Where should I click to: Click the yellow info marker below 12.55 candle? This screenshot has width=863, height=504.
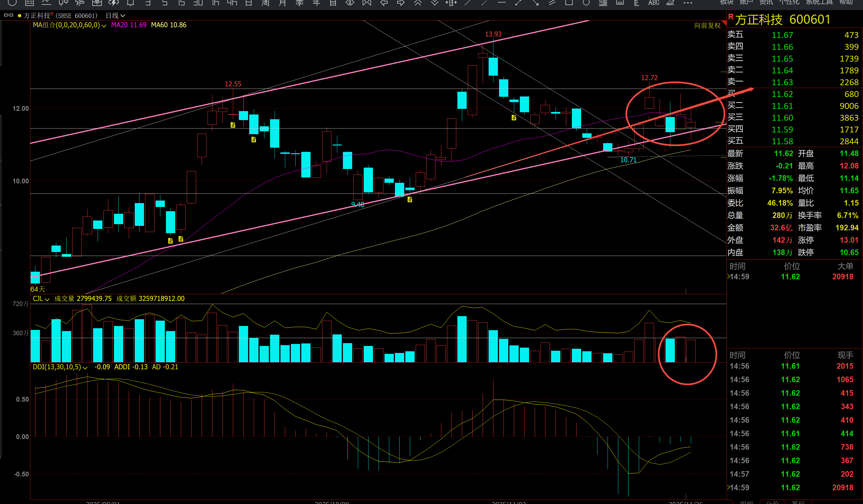click(233, 125)
